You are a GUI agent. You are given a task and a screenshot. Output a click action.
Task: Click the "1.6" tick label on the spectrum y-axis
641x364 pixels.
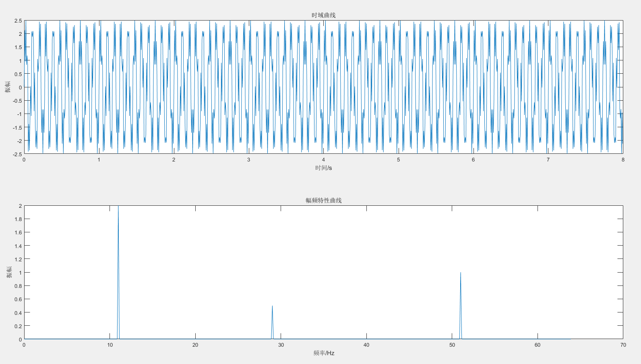[18, 233]
